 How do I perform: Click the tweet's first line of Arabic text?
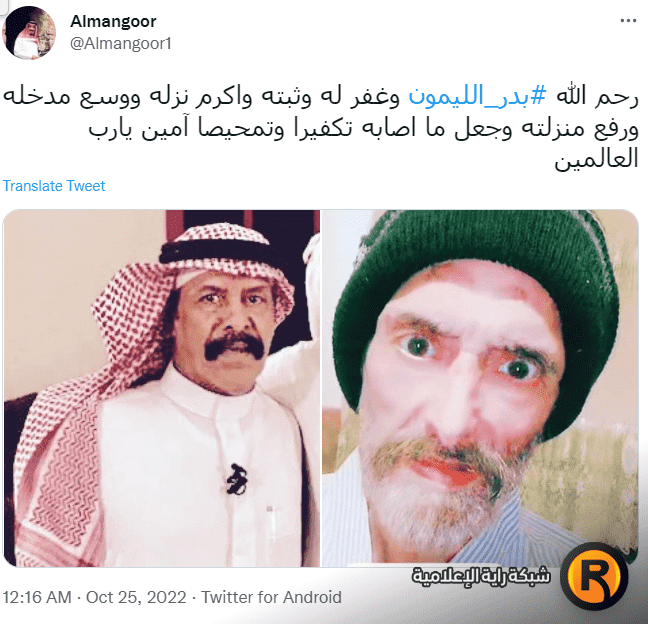[x=321, y=97]
